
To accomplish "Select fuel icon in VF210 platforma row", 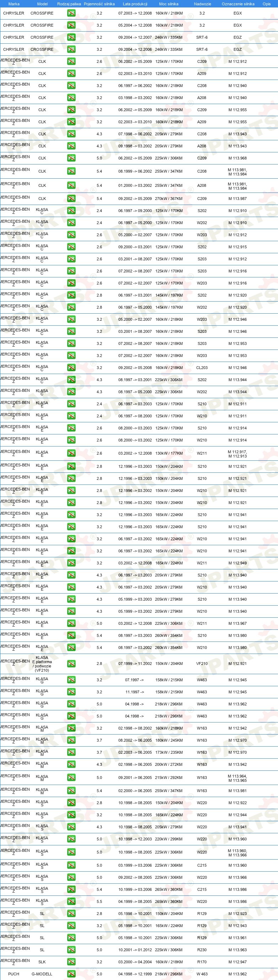I will click(x=71, y=664).
